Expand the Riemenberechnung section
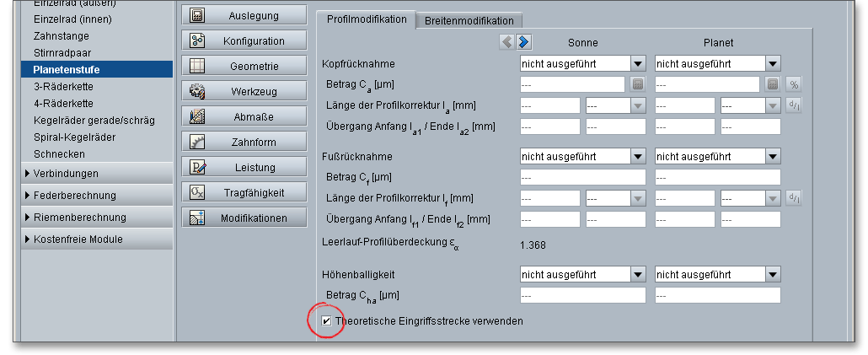Image resolution: width=868 pixels, height=355 pixels. tap(29, 218)
